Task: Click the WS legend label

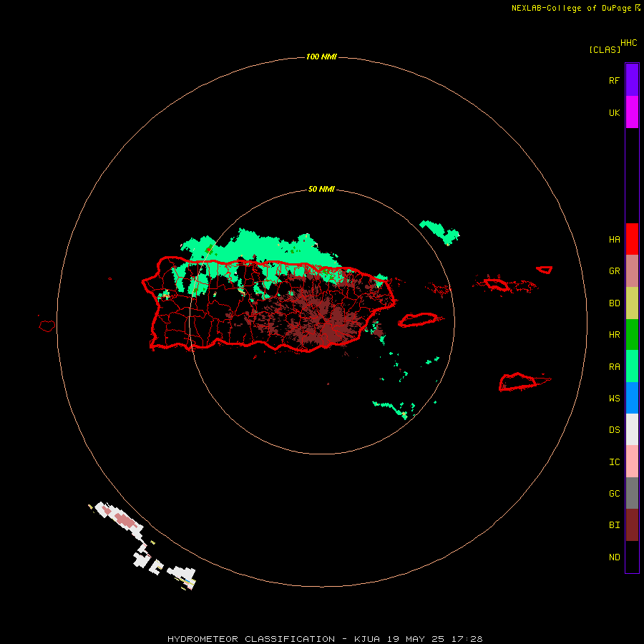Action: (x=614, y=398)
